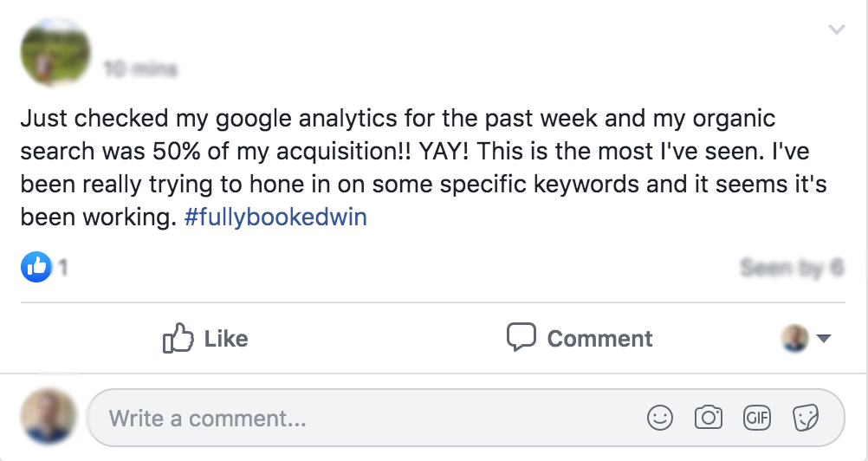Open the post author's profile picture
The height and width of the screenshot is (461, 868).
[x=54, y=53]
